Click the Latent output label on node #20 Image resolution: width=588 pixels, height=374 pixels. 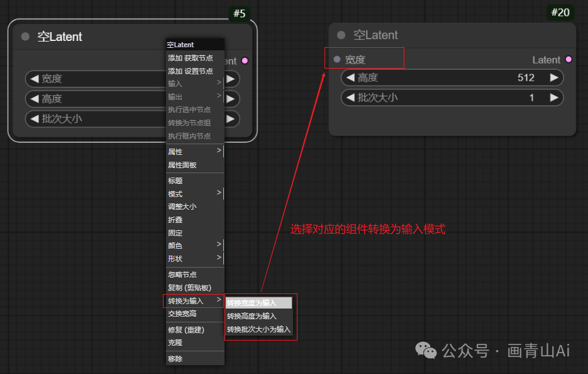(546, 60)
